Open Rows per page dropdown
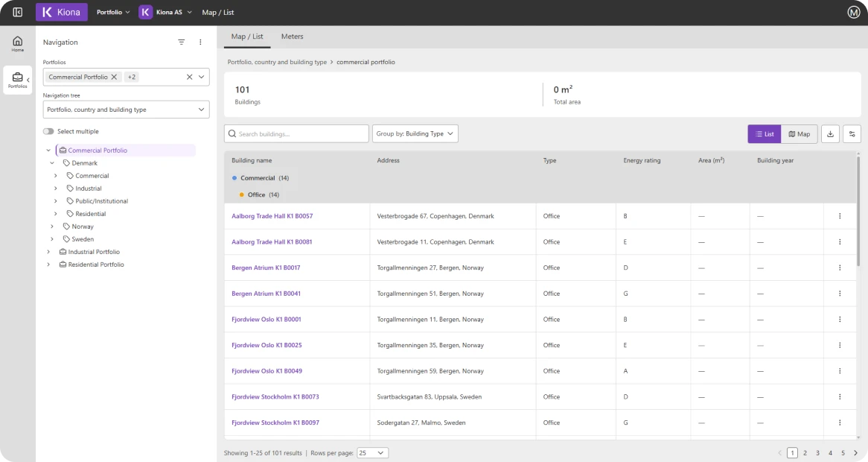Viewport: 868px width, 462px height. click(x=372, y=453)
